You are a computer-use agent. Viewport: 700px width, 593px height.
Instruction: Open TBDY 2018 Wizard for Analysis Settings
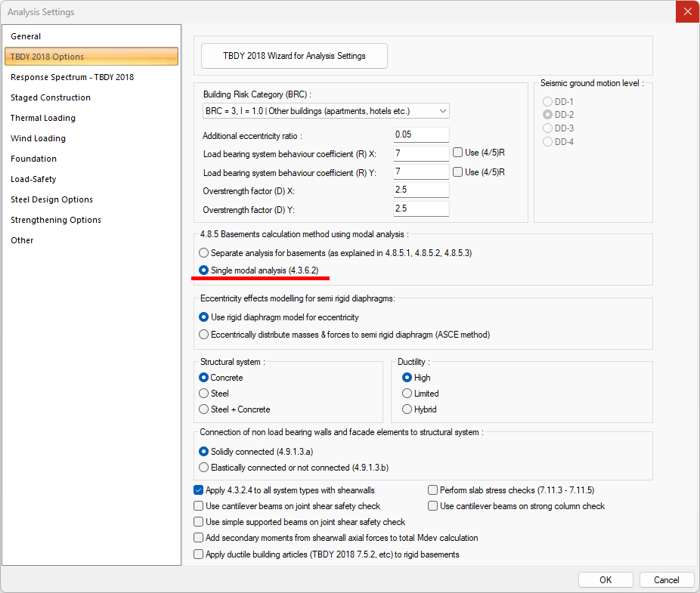[294, 56]
